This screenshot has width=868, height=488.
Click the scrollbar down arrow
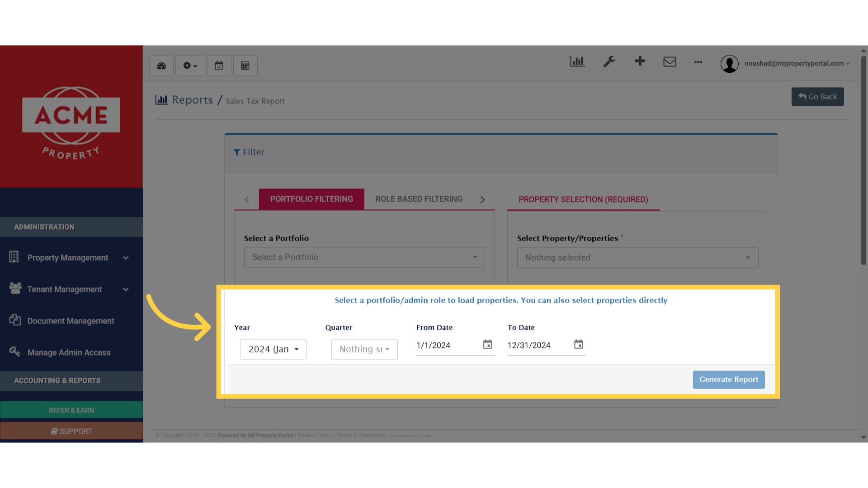(863, 437)
